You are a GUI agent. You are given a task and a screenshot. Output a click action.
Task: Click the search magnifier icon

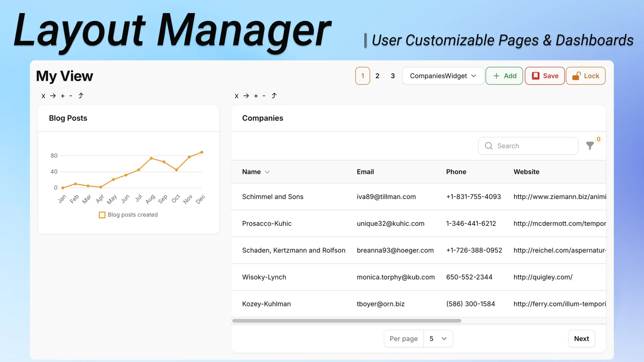click(489, 146)
